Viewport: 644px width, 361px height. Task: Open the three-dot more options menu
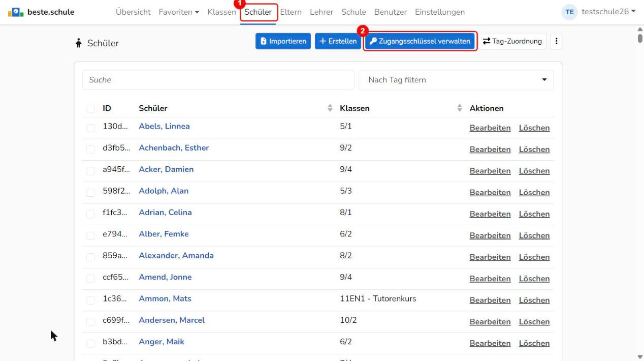click(556, 42)
